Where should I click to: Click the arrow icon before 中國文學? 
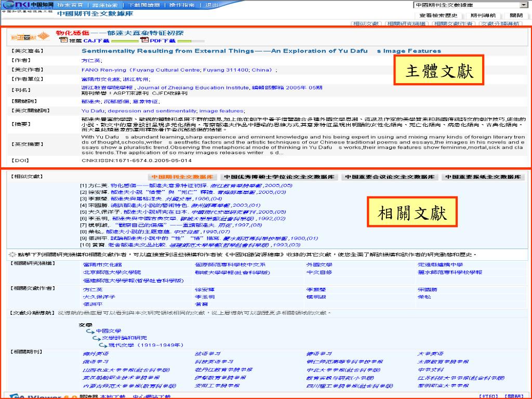click(x=90, y=331)
